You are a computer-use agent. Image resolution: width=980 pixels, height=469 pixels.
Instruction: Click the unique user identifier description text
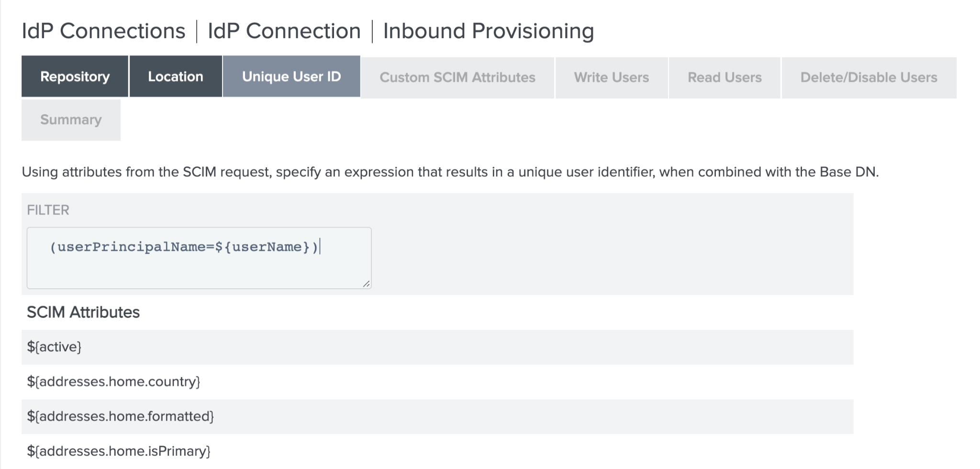(450, 172)
